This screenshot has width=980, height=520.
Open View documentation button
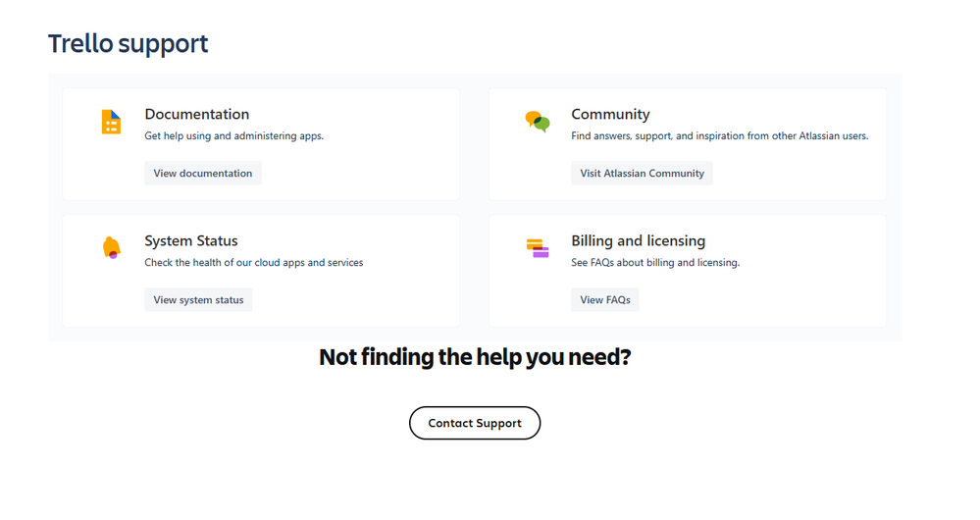pyautogui.click(x=203, y=174)
